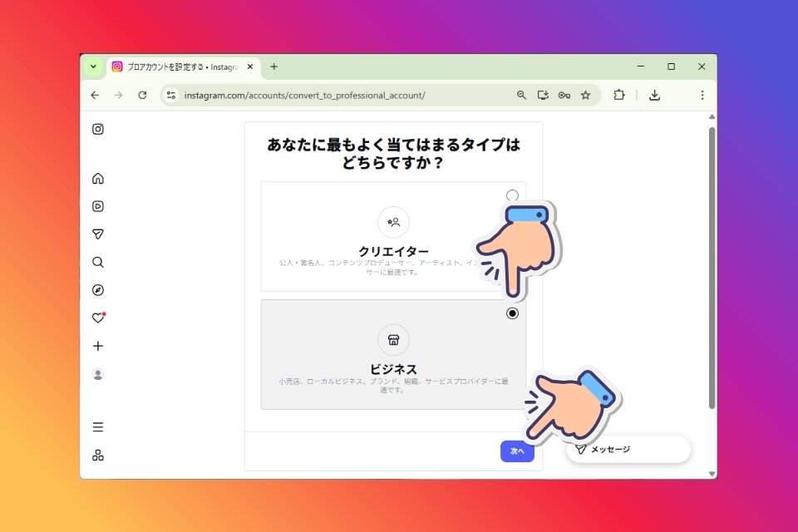The width and height of the screenshot is (798, 532).
Task: Open the hamburger More menu in sidebar
Action: click(98, 426)
